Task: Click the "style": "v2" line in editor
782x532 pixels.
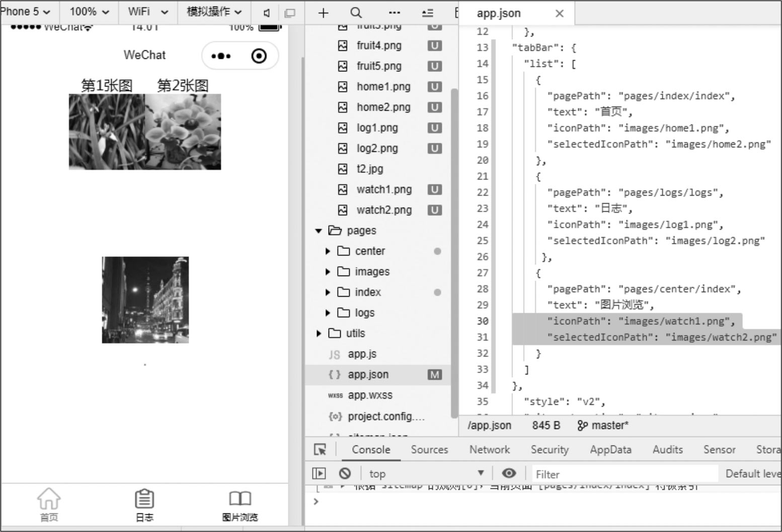Action: pos(564,402)
